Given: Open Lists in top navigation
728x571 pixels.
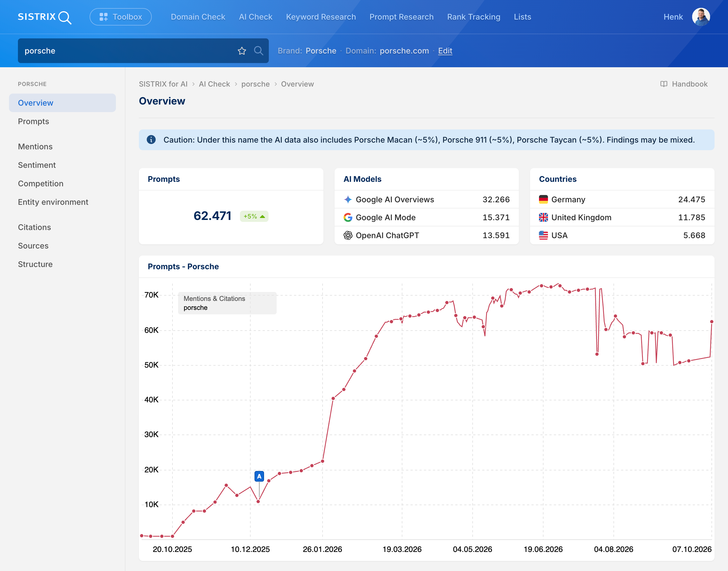Looking at the screenshot, I should click(522, 17).
